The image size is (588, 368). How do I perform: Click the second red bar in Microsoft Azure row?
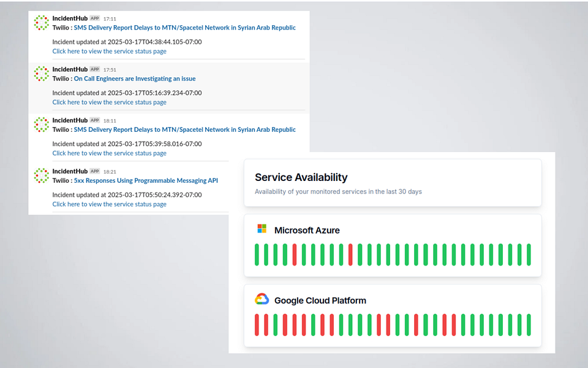tap(350, 255)
